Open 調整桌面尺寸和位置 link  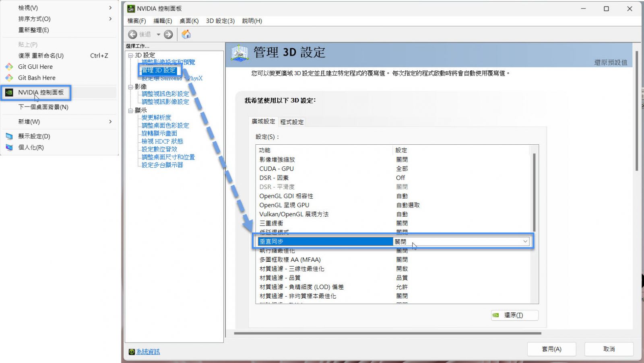coord(168,157)
